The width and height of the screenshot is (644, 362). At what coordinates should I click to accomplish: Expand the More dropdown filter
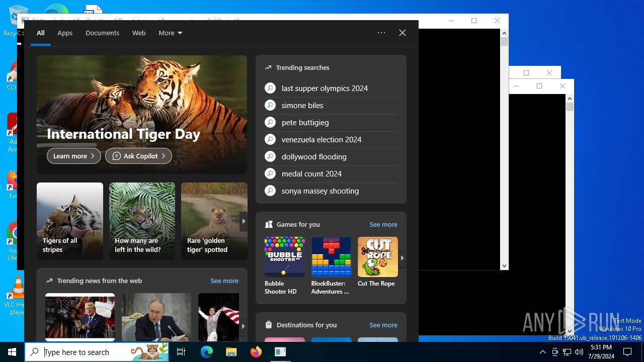pos(171,33)
